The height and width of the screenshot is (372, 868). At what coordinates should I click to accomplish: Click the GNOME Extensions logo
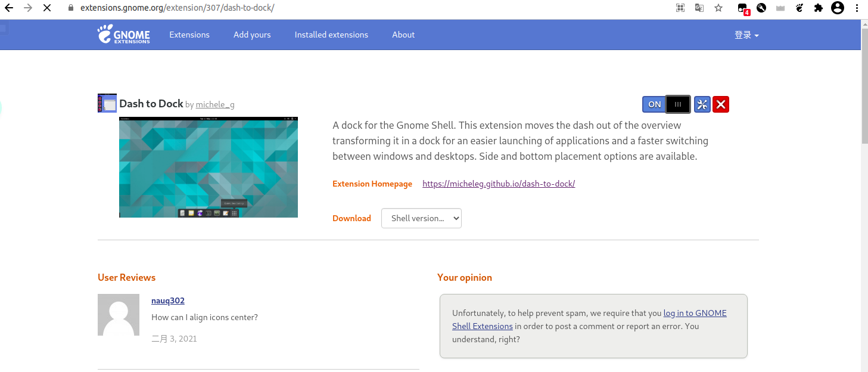pos(124,35)
